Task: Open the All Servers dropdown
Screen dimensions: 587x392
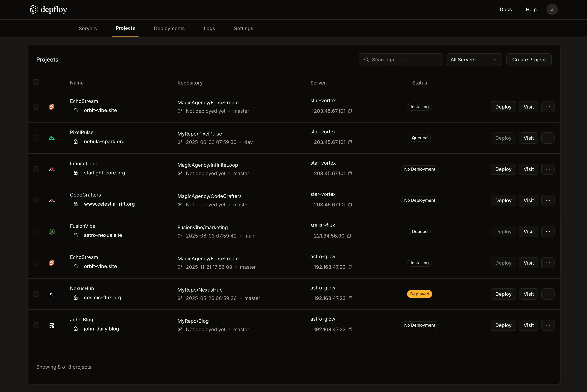Action: tap(474, 59)
